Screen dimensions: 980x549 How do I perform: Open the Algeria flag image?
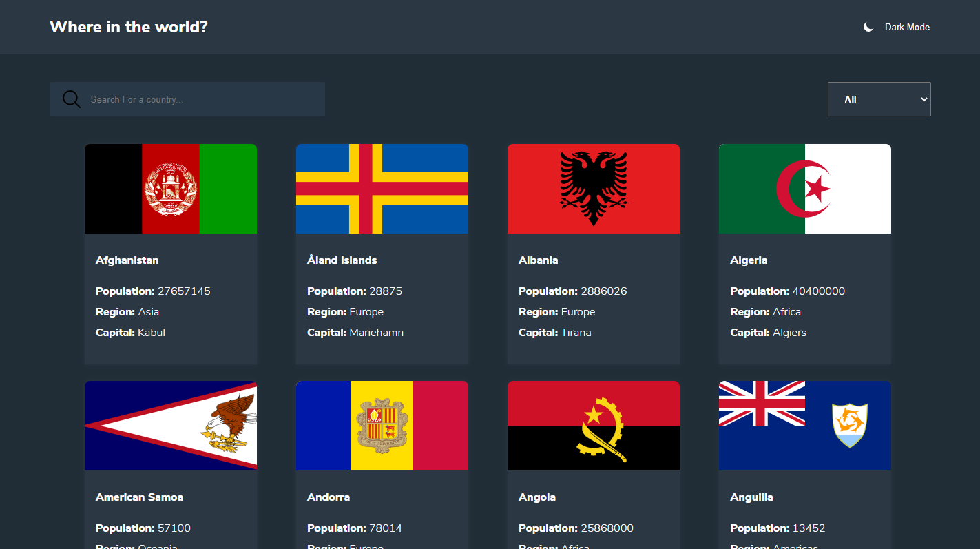click(805, 189)
